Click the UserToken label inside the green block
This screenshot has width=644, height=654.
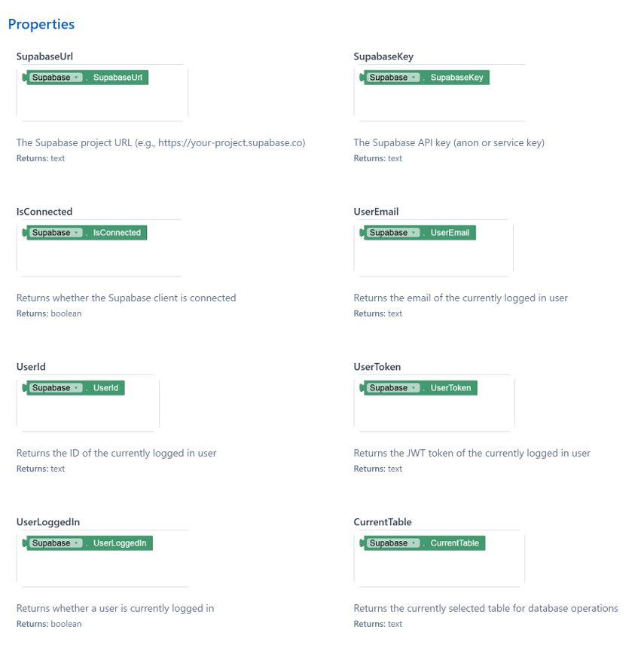pyautogui.click(x=450, y=388)
